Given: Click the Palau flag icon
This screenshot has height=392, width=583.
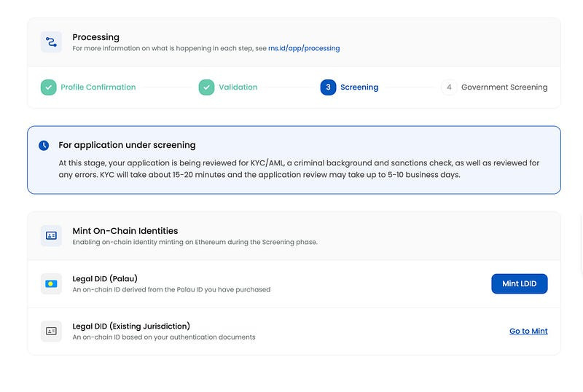Looking at the screenshot, I should tap(51, 283).
